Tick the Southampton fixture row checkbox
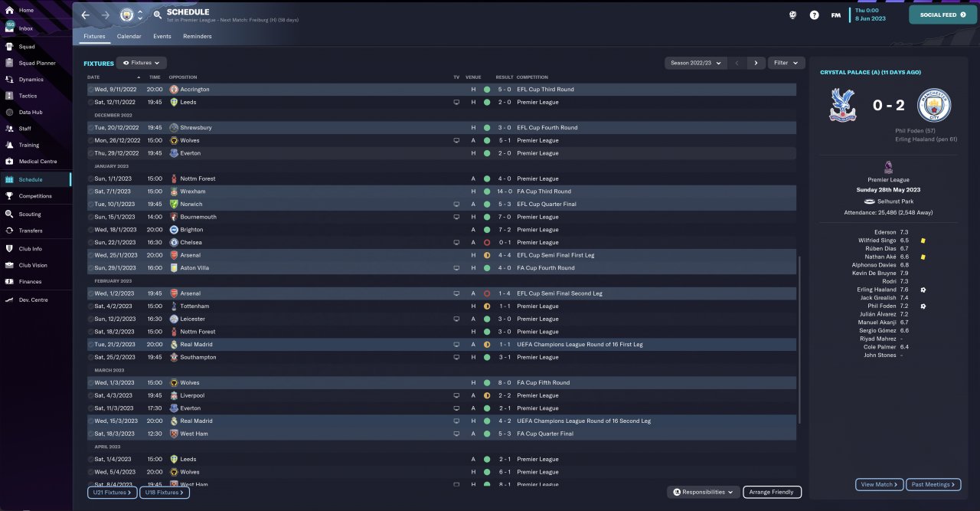 point(90,357)
